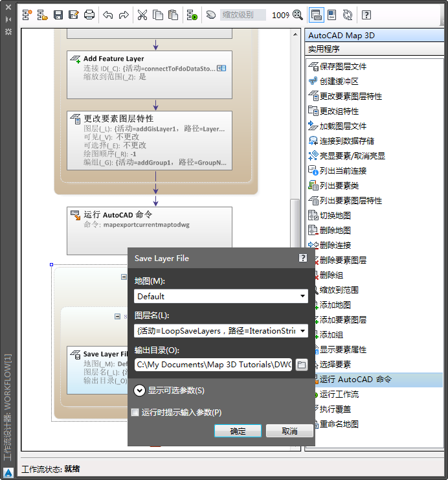The height and width of the screenshot is (480, 448).
Task: Collapse the outer loop container minus box
Action: click(124, 277)
